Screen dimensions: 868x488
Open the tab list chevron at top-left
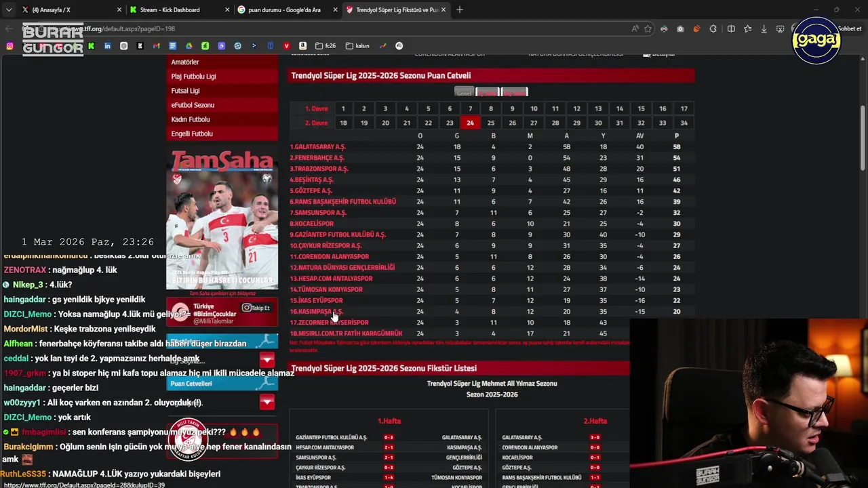8,9
